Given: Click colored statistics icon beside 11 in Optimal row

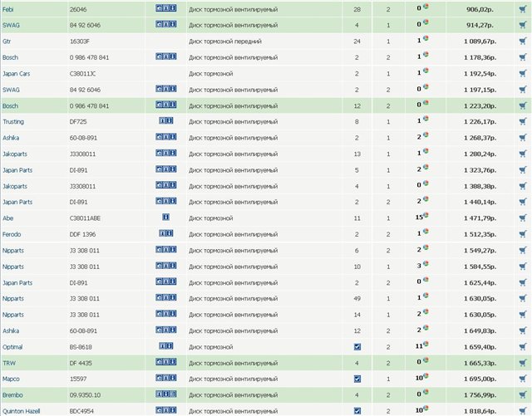Looking at the screenshot, I should [x=426, y=344].
